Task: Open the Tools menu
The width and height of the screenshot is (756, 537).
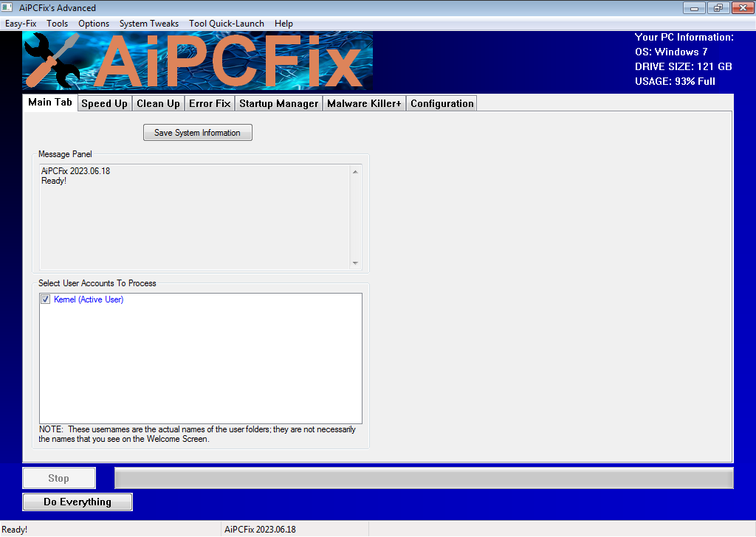Action: click(57, 24)
